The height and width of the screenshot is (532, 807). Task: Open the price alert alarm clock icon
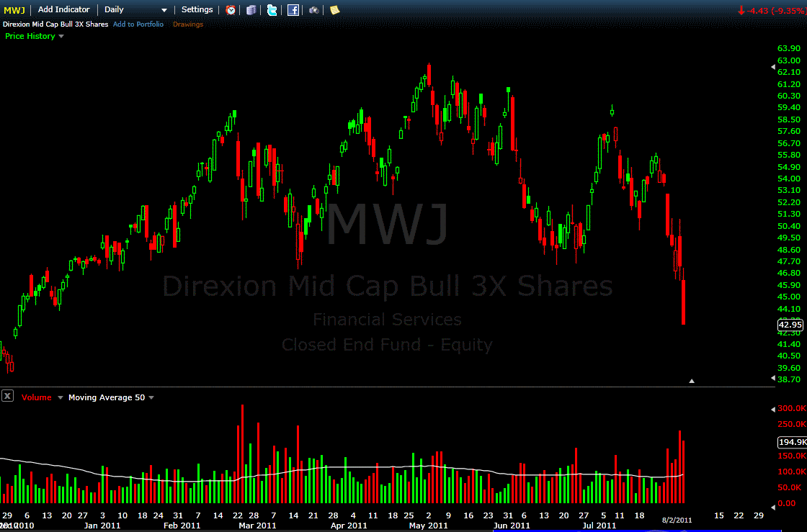[231, 10]
